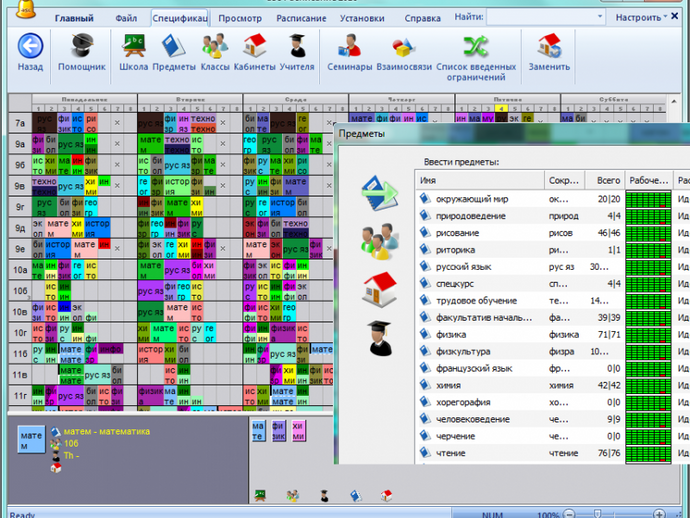Viewport: 690px width, 518px height.
Task: Click the blue book icon in bottom panel
Action: tap(356, 496)
